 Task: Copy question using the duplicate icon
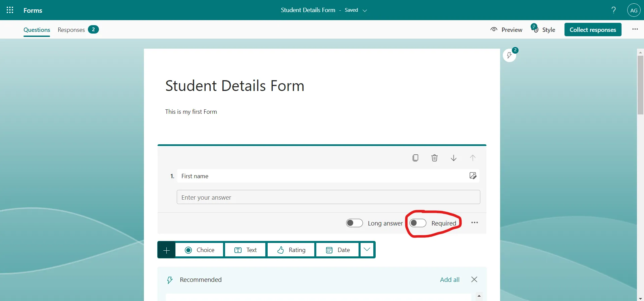[415, 158]
